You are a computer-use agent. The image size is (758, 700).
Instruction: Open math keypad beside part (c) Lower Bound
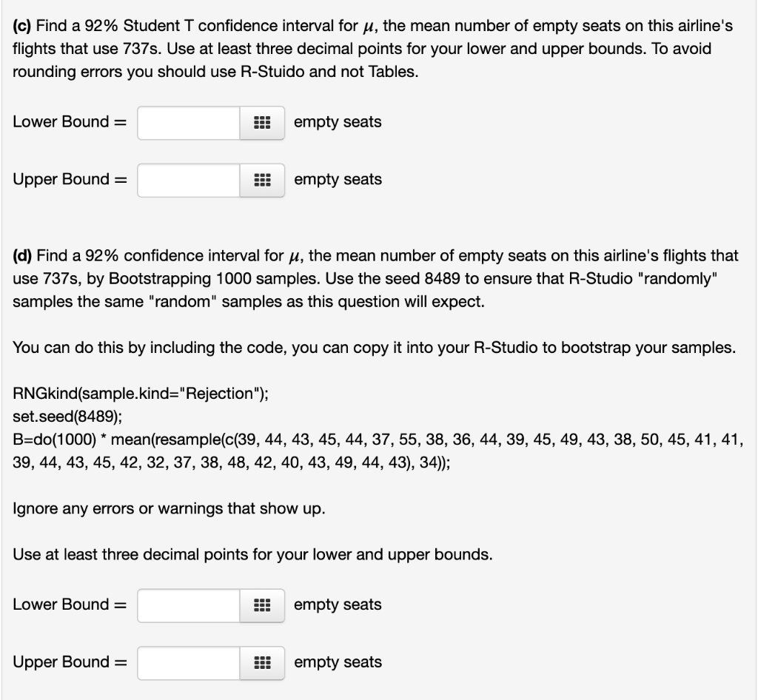263,123
